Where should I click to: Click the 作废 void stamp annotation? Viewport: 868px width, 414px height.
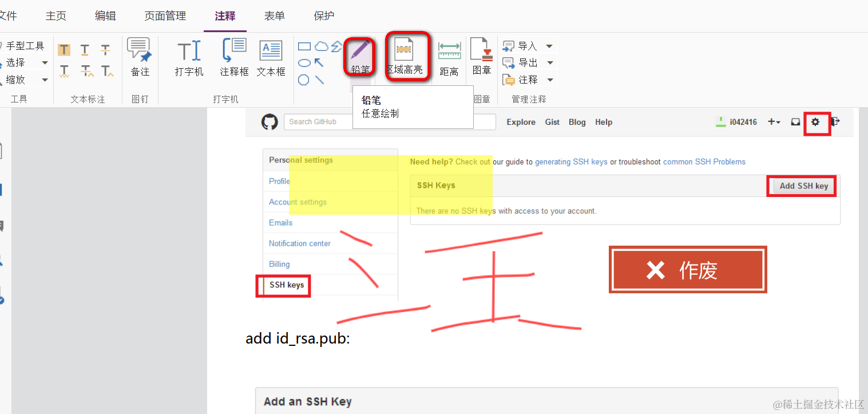(x=688, y=270)
